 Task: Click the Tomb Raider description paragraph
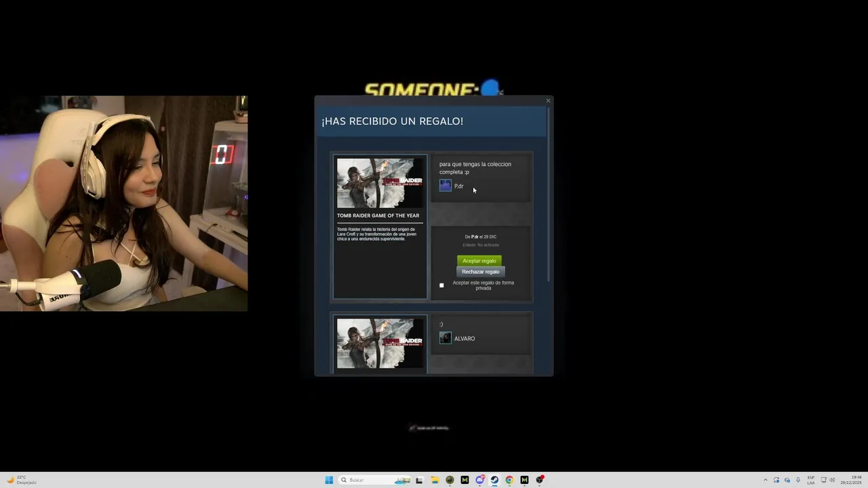click(377, 234)
